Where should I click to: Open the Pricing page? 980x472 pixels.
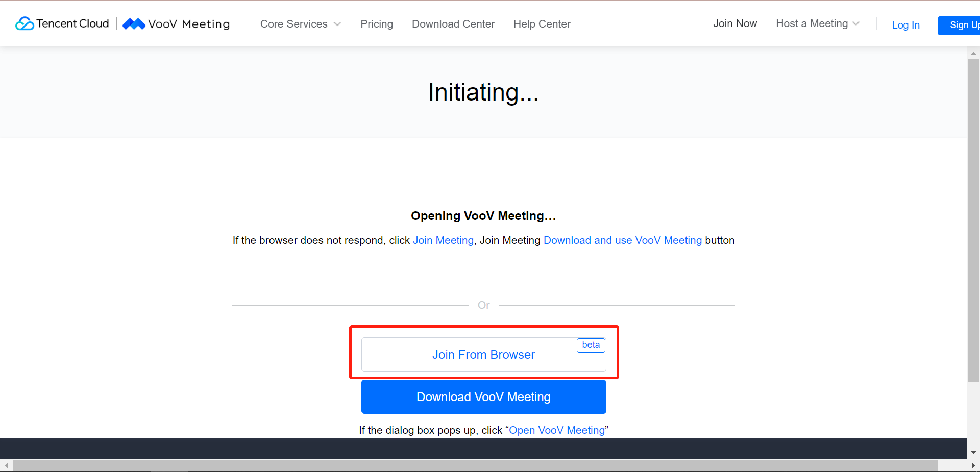click(377, 24)
